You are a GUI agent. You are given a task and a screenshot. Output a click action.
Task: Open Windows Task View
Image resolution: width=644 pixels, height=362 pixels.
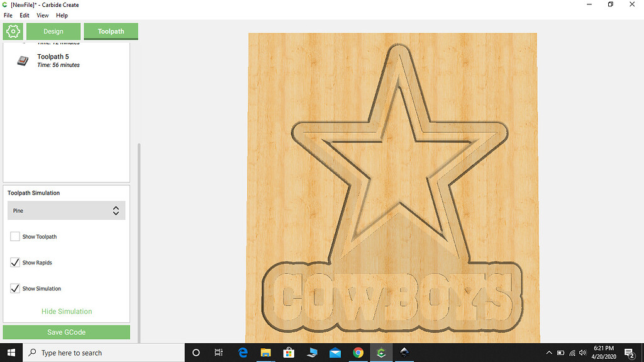click(x=218, y=353)
